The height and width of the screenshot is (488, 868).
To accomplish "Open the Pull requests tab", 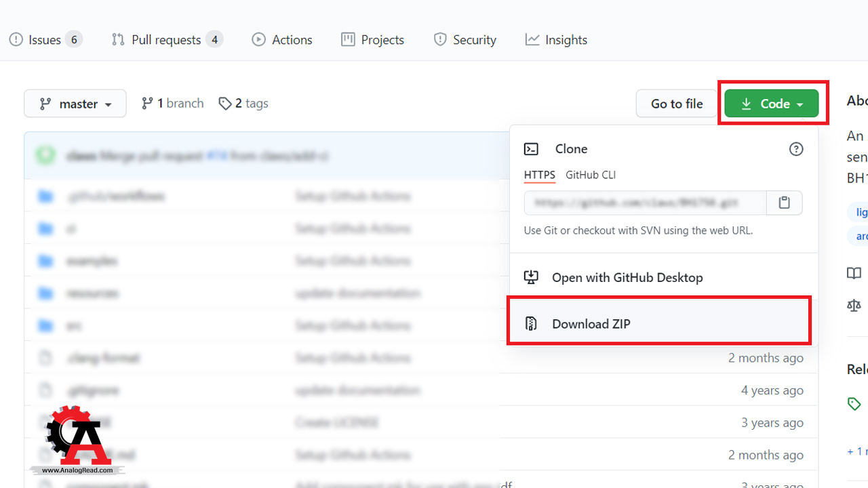I will 167,40.
